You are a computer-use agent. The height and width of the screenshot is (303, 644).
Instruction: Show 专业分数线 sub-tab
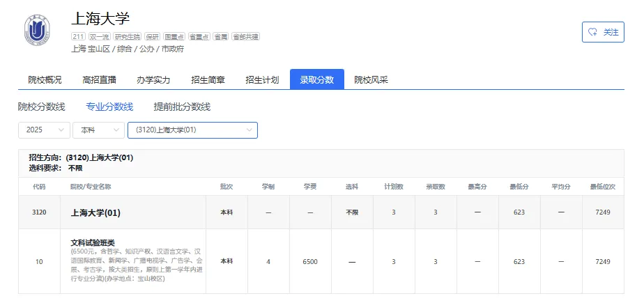click(x=109, y=107)
